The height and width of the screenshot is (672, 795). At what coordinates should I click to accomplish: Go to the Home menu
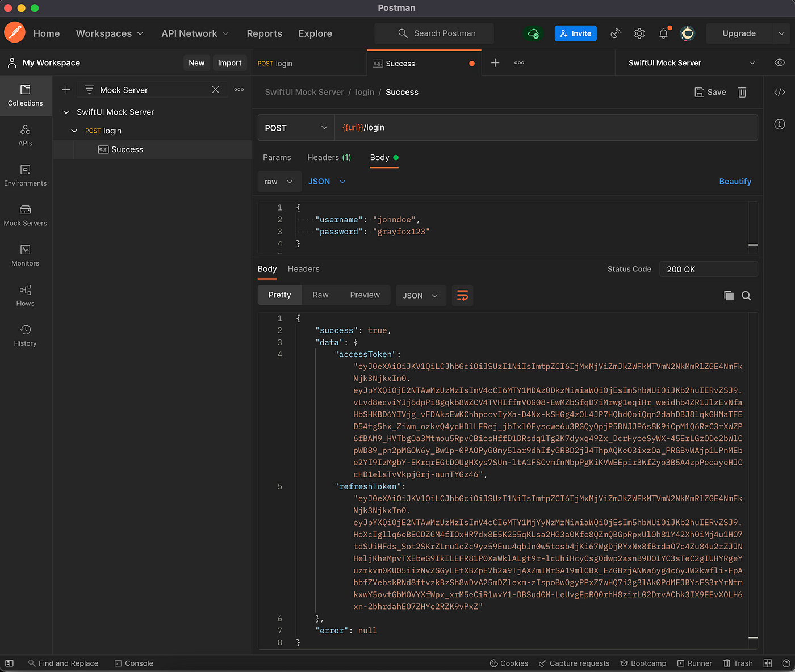click(47, 33)
